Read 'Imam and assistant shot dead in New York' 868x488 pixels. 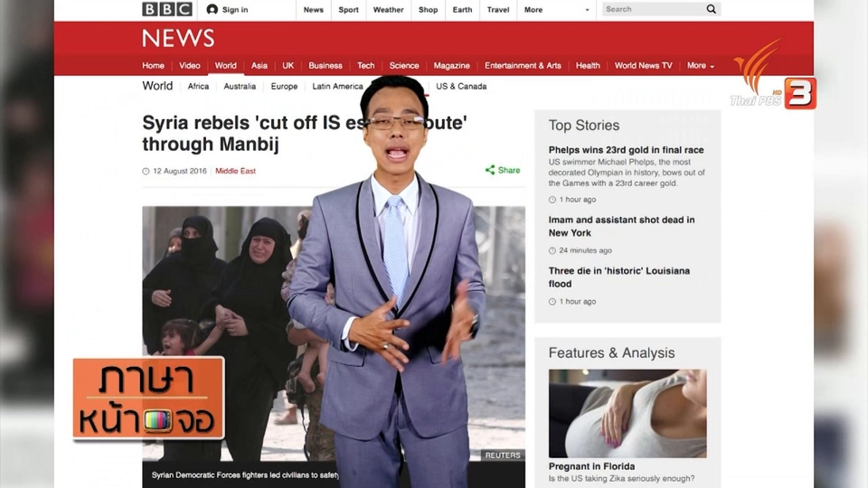click(x=621, y=226)
